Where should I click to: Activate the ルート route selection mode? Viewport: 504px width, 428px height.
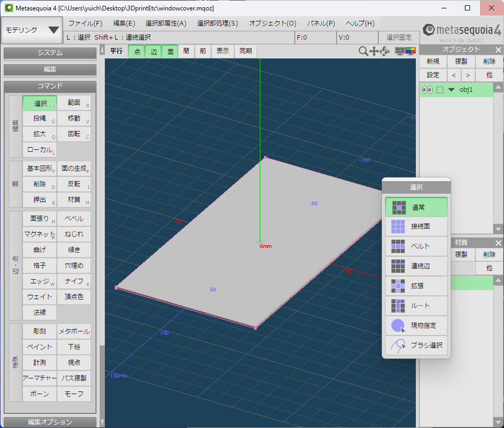pyautogui.click(x=416, y=306)
